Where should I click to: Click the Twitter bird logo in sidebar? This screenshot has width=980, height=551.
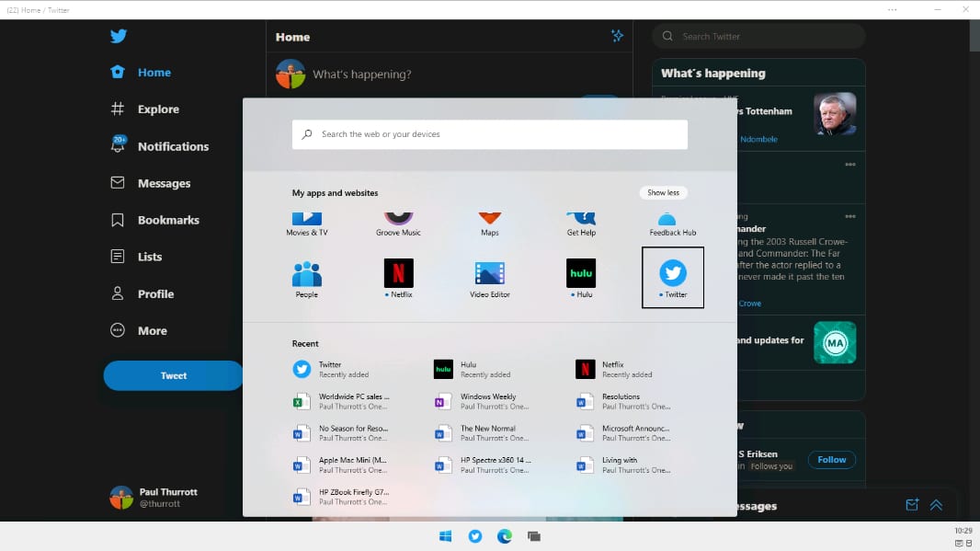[x=119, y=37]
